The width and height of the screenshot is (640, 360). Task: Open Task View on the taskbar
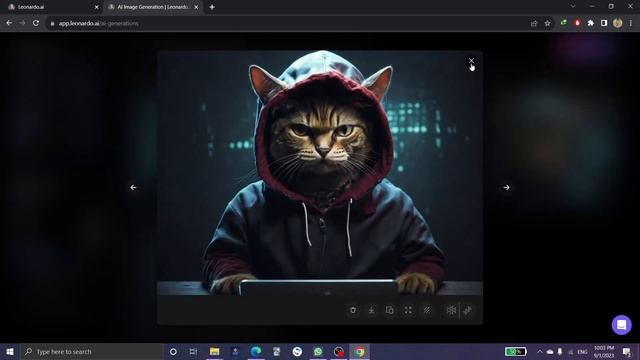pos(193,351)
